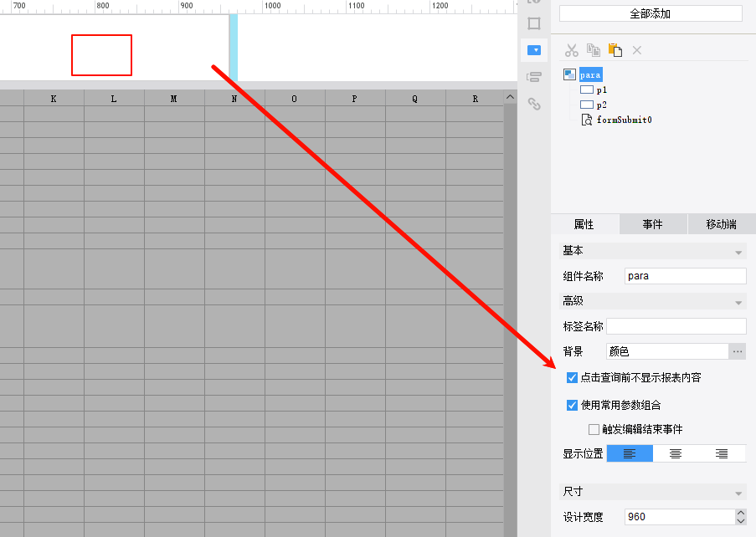This screenshot has height=537, width=756.
Task: Click the 组件名称 input field
Action: click(x=685, y=276)
